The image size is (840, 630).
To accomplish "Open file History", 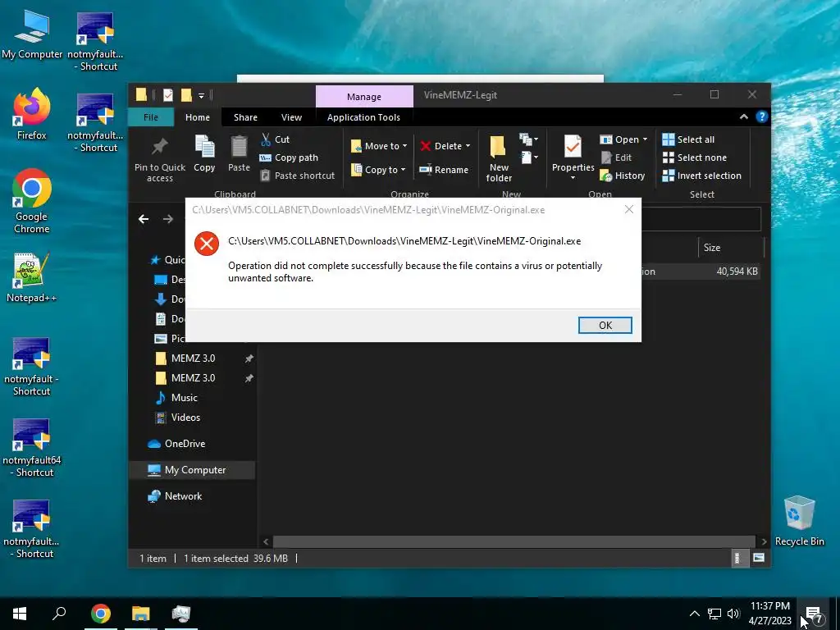I will click(623, 176).
